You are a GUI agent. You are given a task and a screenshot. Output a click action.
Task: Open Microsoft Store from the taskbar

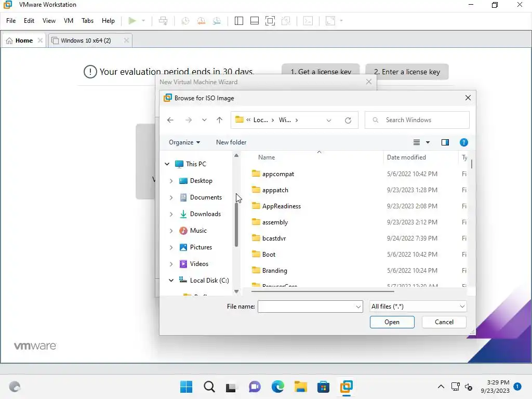click(x=323, y=387)
